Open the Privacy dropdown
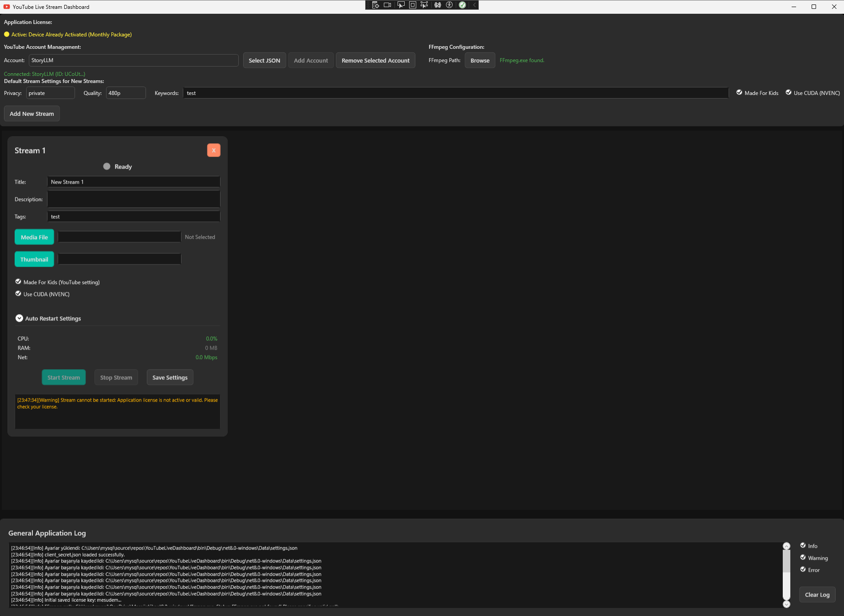Image resolution: width=844 pixels, height=616 pixels. point(51,93)
